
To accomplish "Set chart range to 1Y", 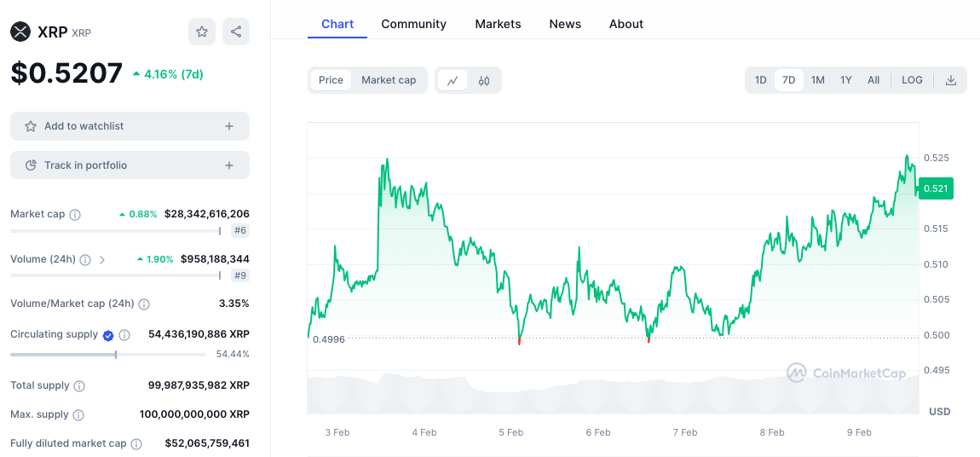I will coord(845,80).
